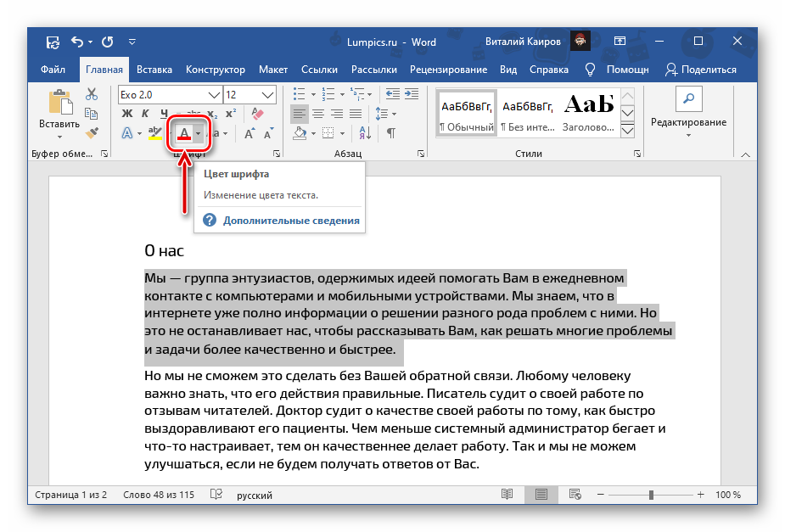Viewport: 785px width, 532px height.
Task: Toggle bold Ж formatting
Action: coord(127,114)
